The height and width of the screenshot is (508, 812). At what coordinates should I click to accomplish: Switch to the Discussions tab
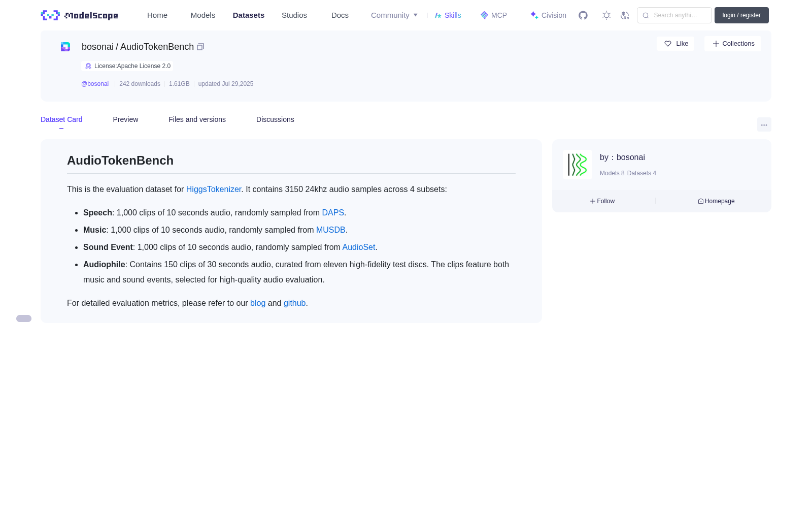[275, 119]
